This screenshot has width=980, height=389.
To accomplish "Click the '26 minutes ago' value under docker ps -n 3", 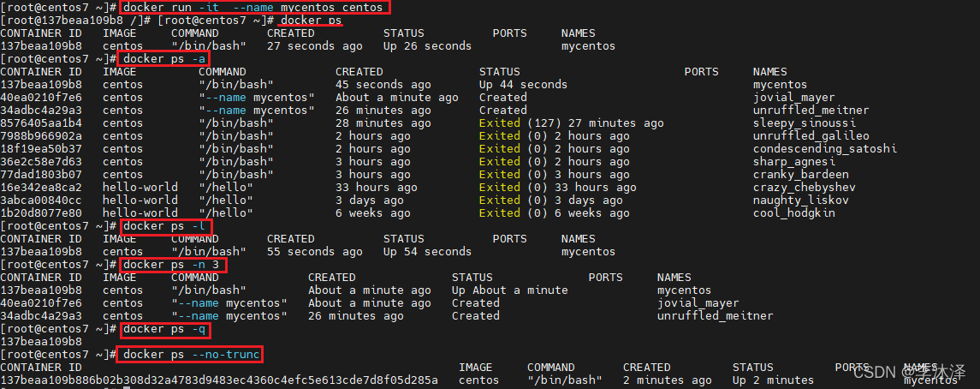I will tap(356, 316).
